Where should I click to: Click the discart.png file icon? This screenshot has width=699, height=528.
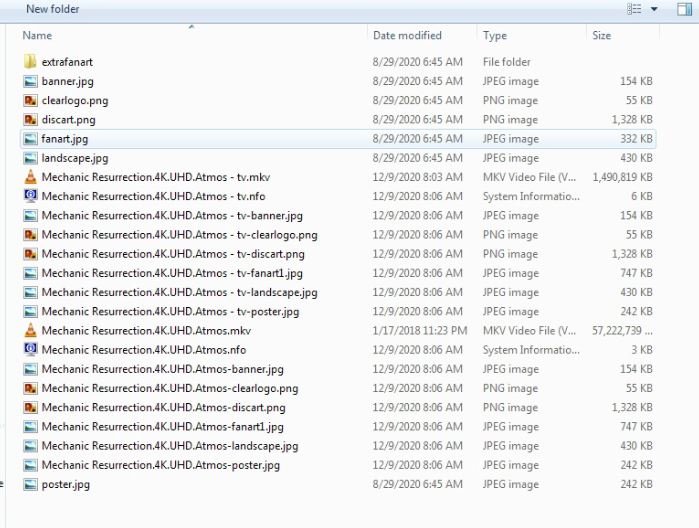click(x=30, y=120)
